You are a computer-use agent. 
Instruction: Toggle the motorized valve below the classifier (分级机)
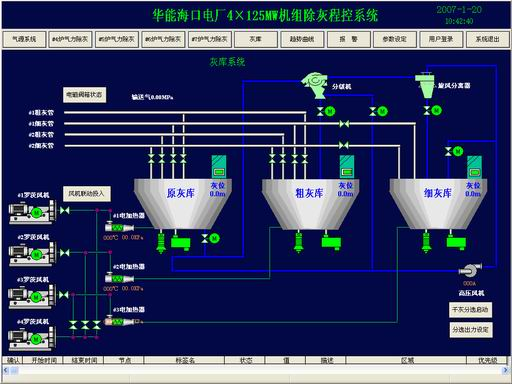click(326, 111)
